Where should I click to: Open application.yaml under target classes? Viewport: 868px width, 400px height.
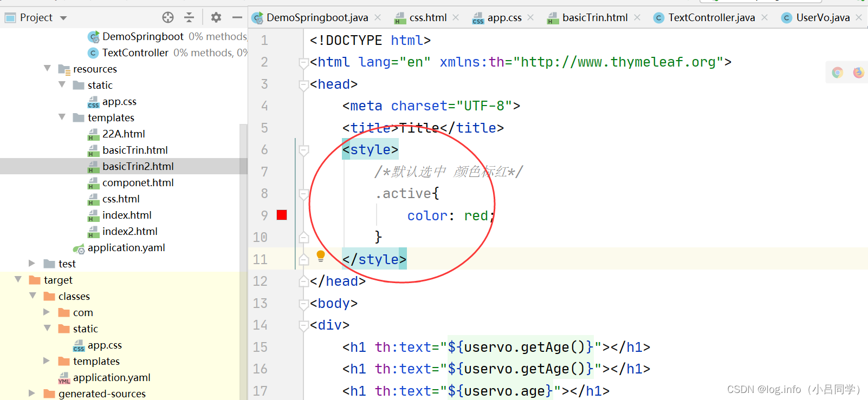click(x=112, y=377)
